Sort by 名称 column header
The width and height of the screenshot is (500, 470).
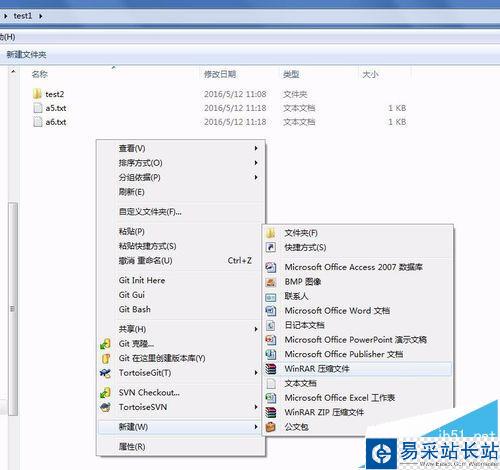[39, 74]
